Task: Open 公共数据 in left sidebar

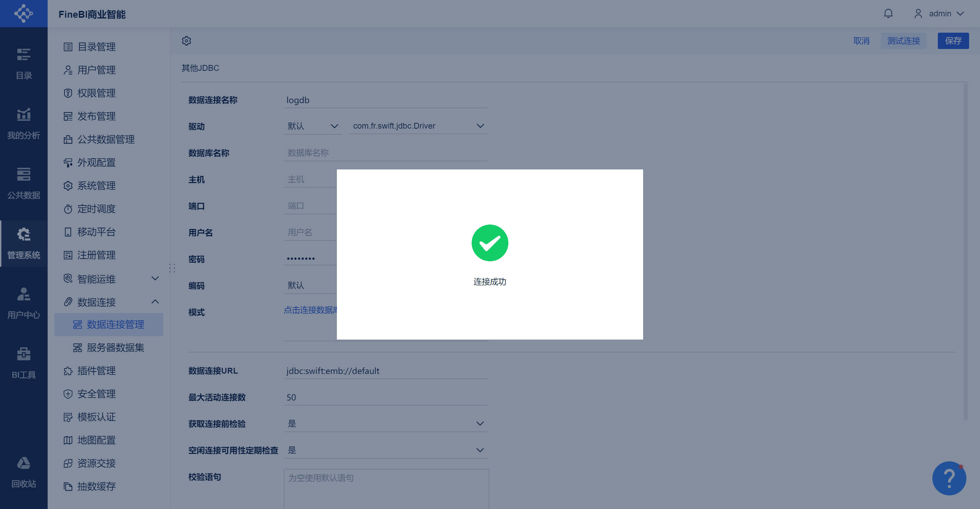Action: point(23,183)
